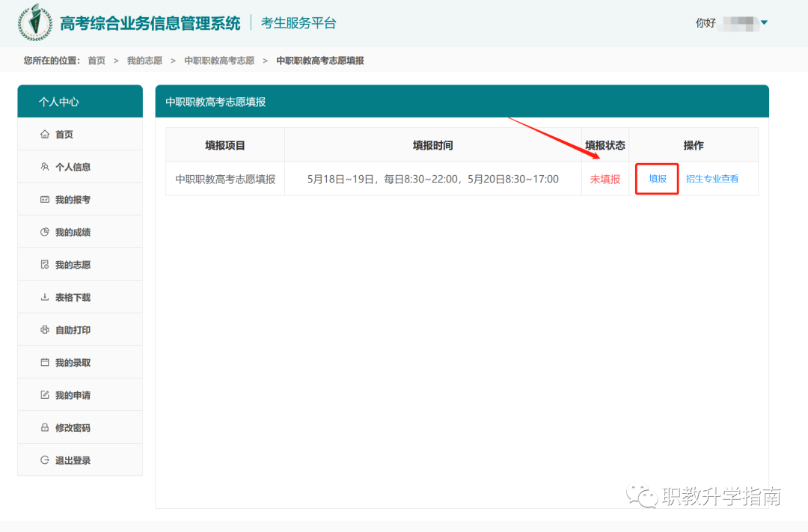Click the 操作 column header
Screen dimensions: 808x532
(694, 145)
